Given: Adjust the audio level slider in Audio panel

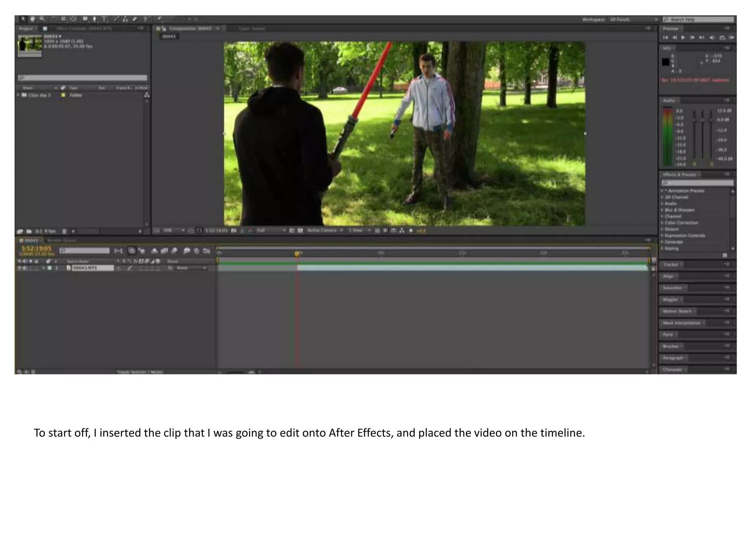Looking at the screenshot, I should pyautogui.click(x=703, y=120).
